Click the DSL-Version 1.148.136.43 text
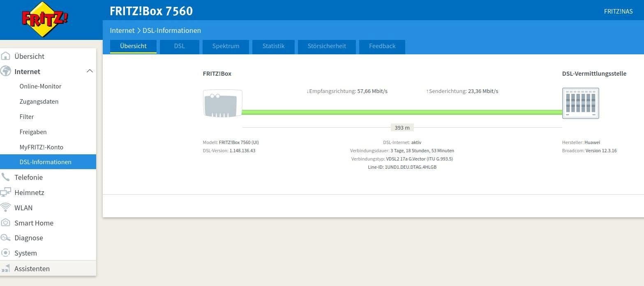The image size is (644, 286). point(229,151)
